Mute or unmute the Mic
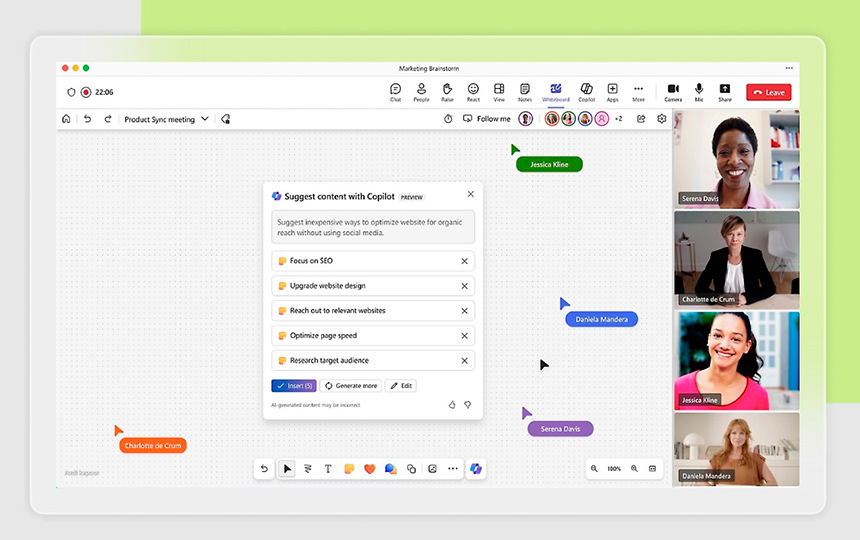860x540 pixels. click(699, 92)
